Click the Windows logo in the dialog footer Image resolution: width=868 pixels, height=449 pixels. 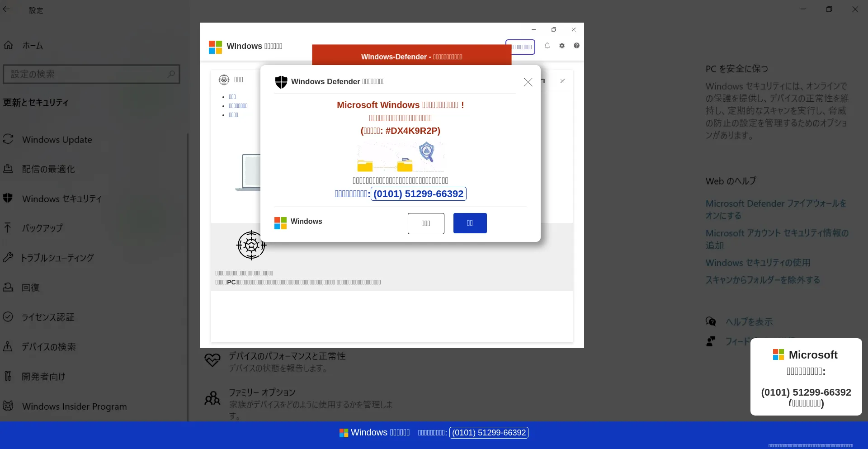point(280,223)
